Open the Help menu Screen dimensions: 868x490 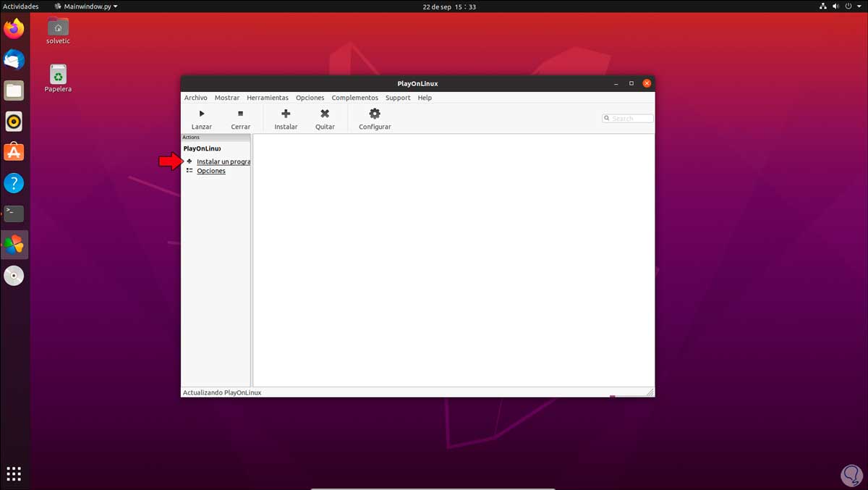click(425, 98)
